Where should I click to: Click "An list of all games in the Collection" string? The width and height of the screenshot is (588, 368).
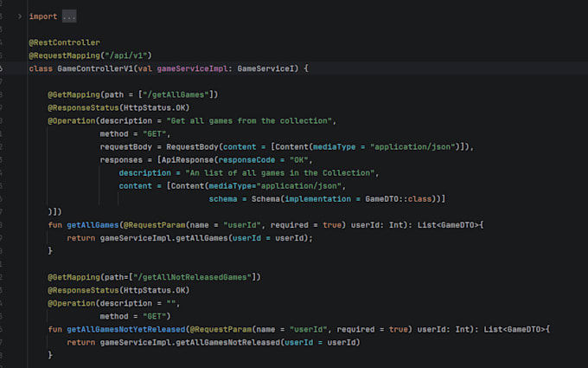pyautogui.click(x=280, y=173)
